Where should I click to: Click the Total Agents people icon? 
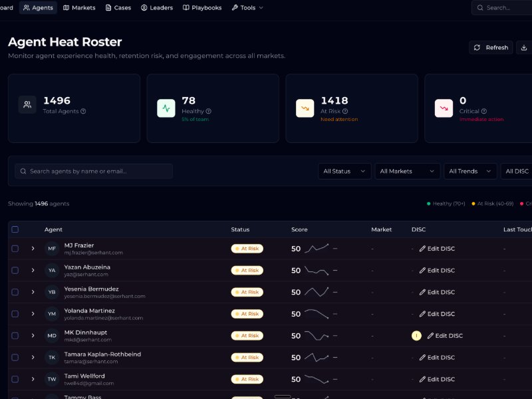pyautogui.click(x=27, y=104)
